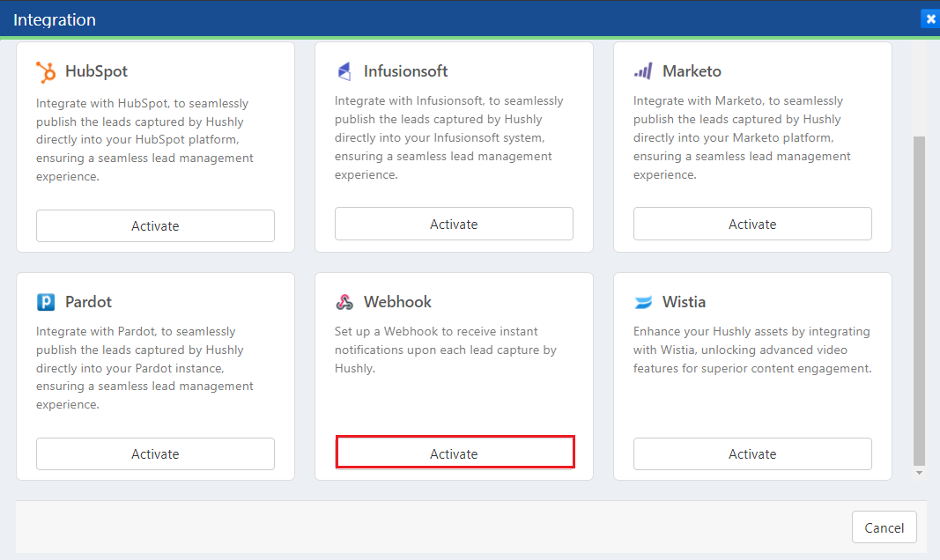Activate the Infusionsoft integration
Screen dimensions: 940x560
pos(454,224)
